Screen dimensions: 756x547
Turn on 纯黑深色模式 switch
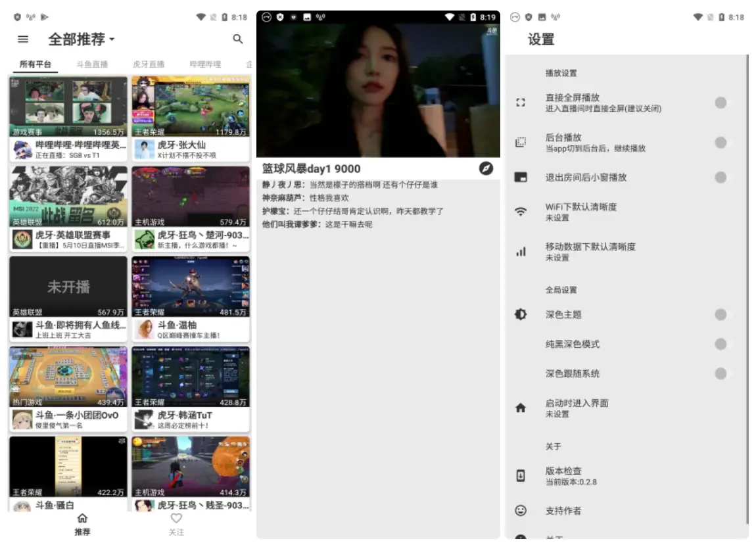coord(721,344)
